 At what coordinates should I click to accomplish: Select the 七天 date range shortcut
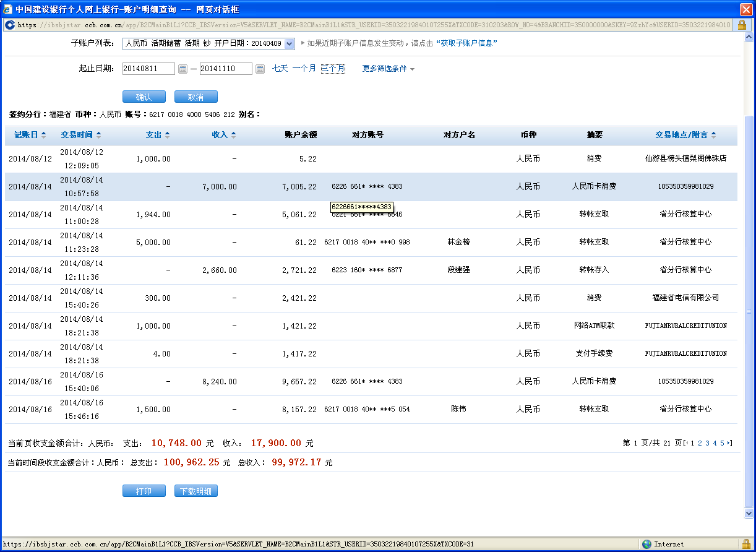pyautogui.click(x=280, y=69)
